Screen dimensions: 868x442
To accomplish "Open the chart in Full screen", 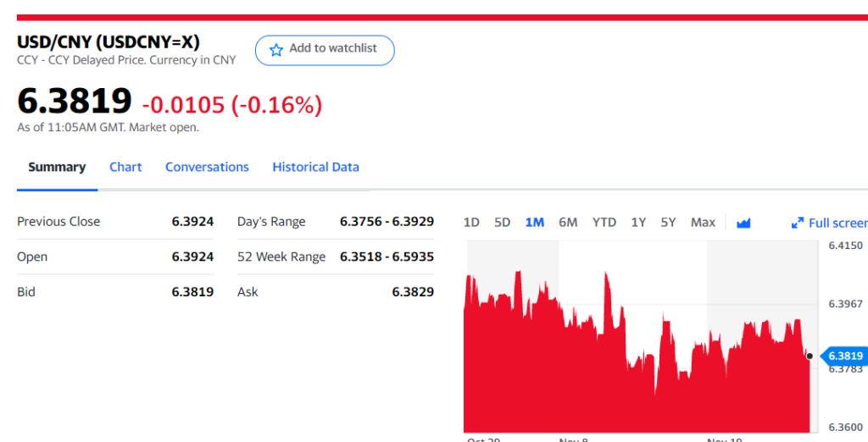I will [829, 223].
